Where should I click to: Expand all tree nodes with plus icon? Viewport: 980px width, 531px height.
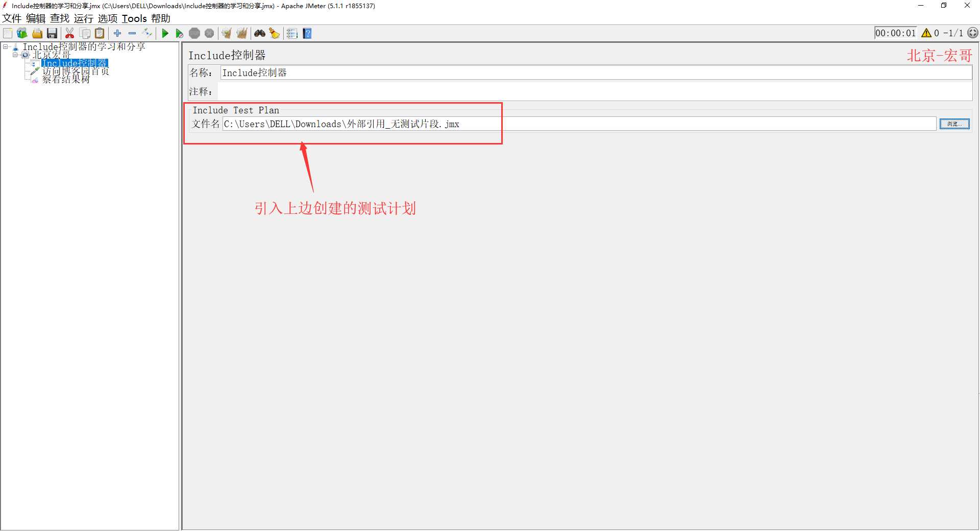[117, 33]
